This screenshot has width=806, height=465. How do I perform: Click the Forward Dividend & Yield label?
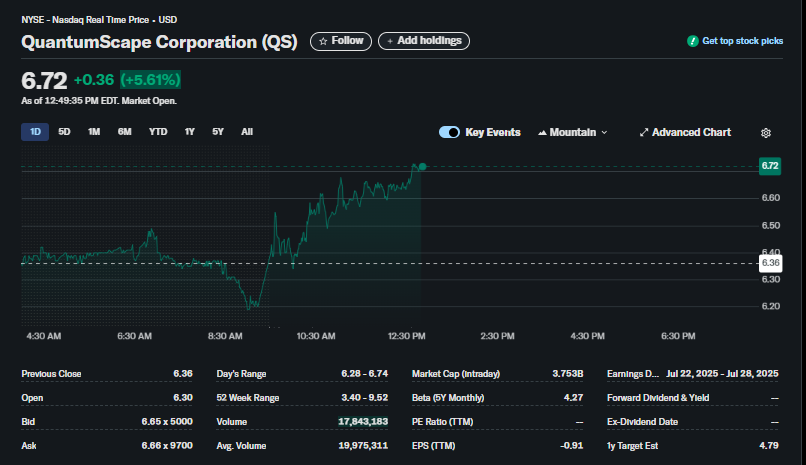pos(658,398)
